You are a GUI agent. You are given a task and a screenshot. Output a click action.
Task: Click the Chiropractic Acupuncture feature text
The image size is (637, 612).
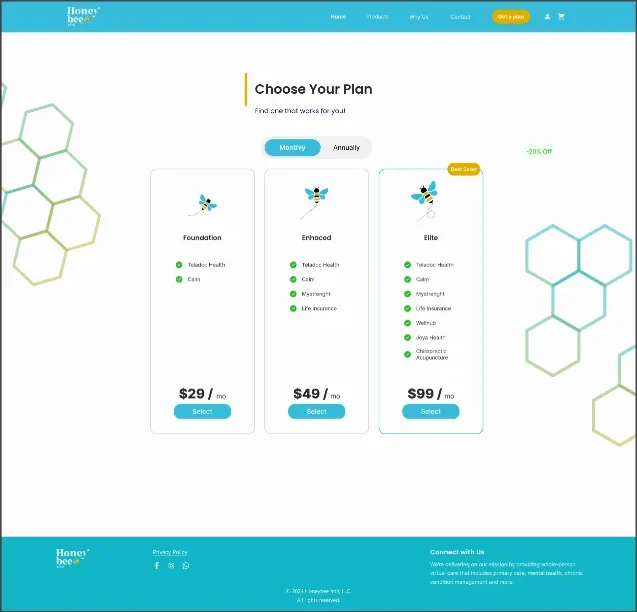432,354
